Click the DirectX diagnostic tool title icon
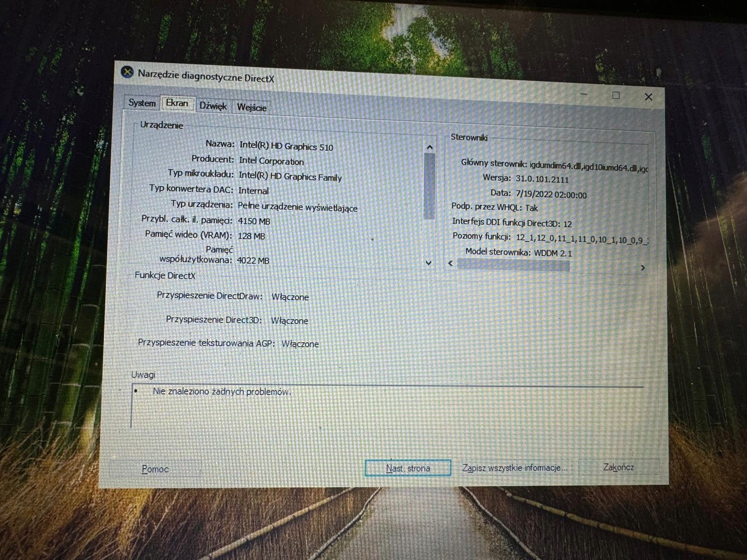 point(127,72)
